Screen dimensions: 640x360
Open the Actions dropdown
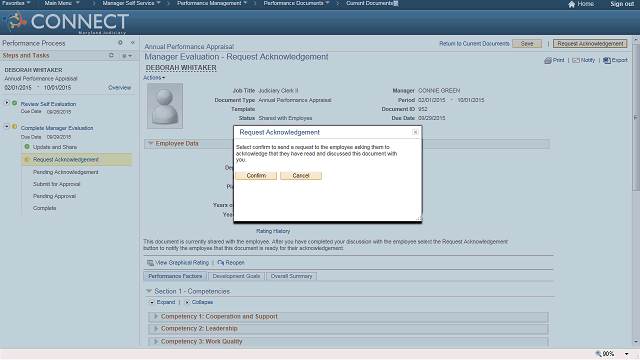(x=154, y=78)
